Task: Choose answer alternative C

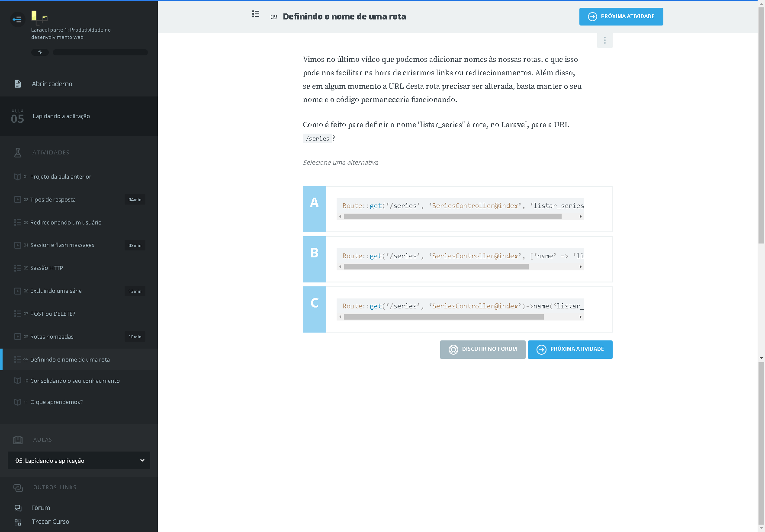Action: [315, 309]
